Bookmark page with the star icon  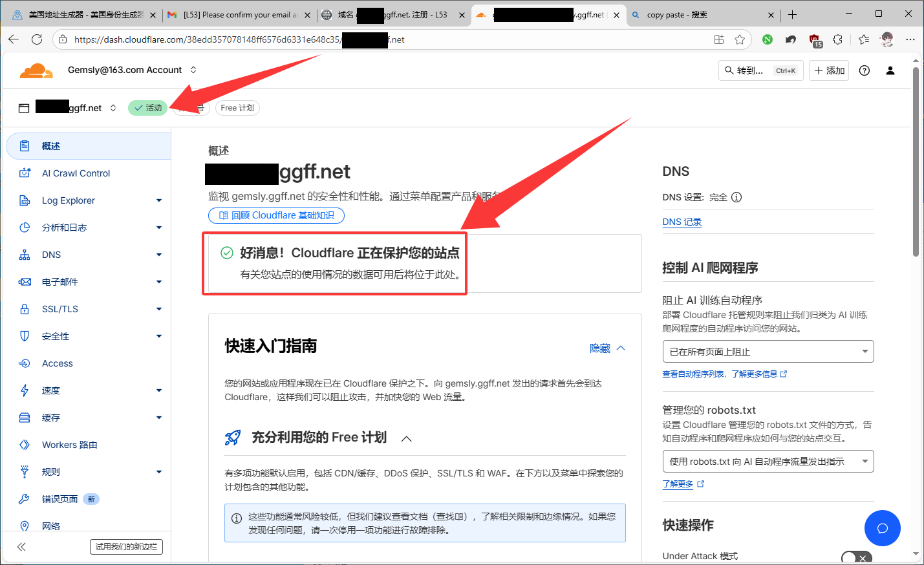coord(740,39)
